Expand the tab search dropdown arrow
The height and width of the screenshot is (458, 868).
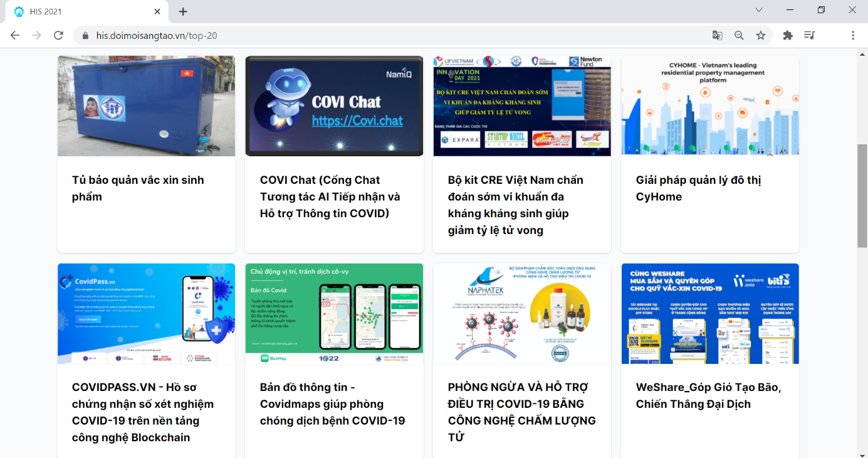click(x=759, y=10)
